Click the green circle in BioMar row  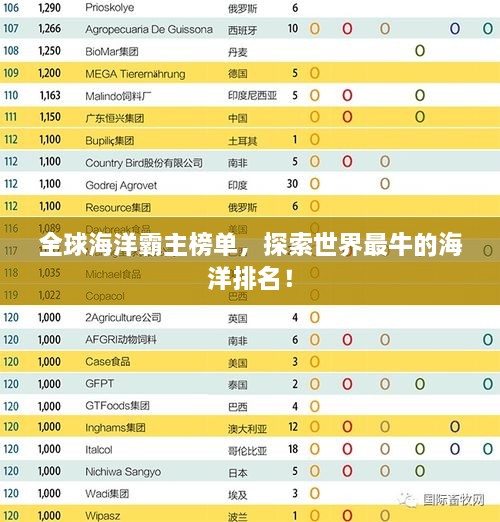pos(420,51)
